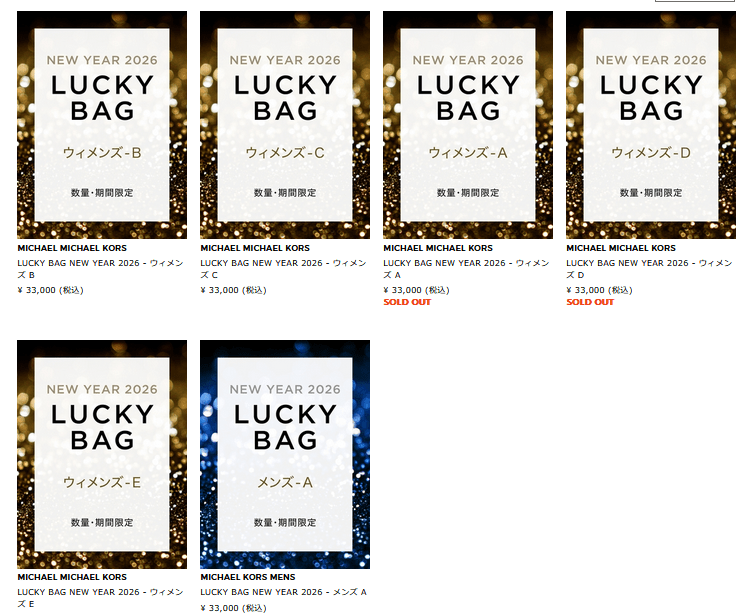Click the ウィメンズ E product title link
This screenshot has width=754, height=614.
coord(101,598)
